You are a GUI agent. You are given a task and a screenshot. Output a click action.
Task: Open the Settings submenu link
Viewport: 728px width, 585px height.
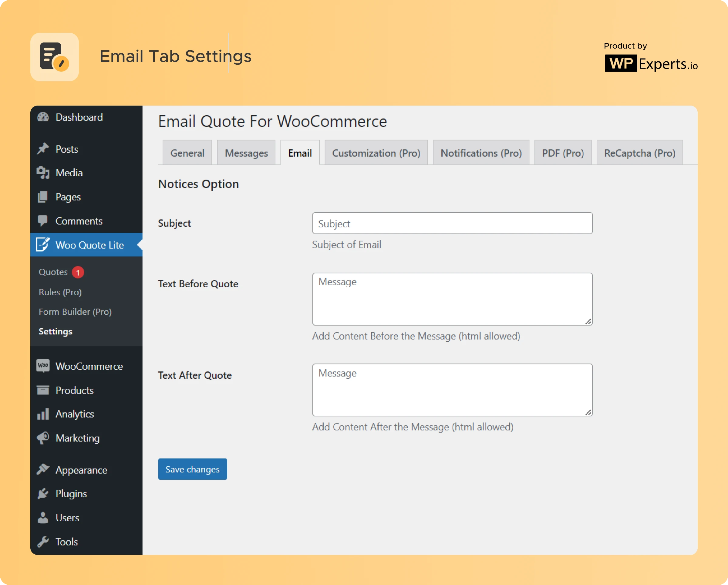tap(56, 332)
